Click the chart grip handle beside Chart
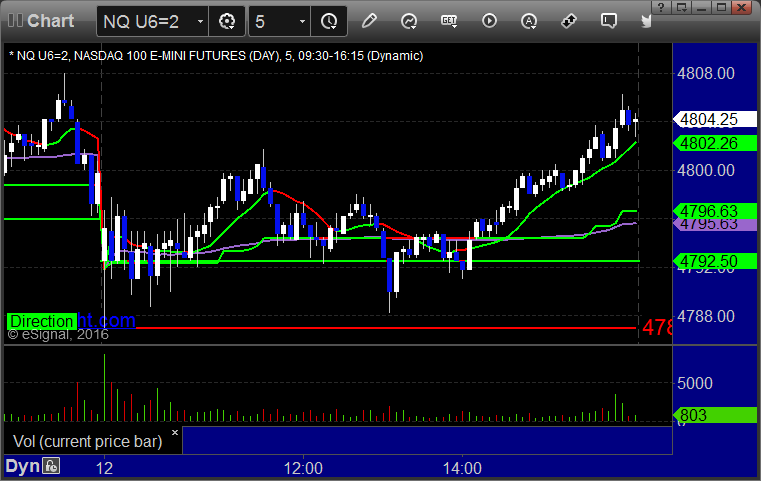This screenshot has width=761, height=481. point(16,20)
